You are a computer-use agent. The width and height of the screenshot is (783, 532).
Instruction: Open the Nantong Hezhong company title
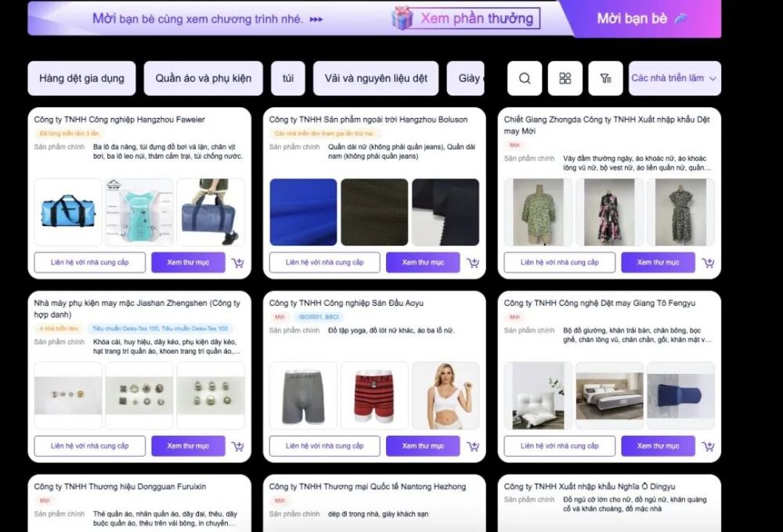pos(367,487)
